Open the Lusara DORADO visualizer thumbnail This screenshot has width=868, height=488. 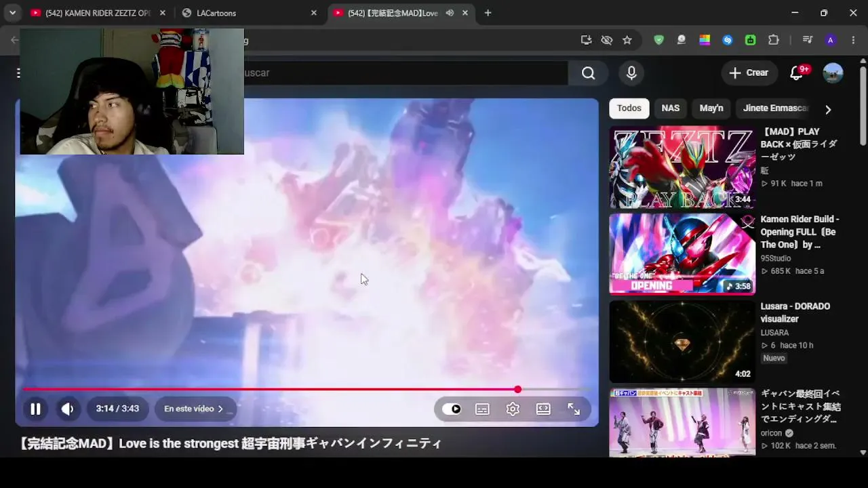tap(682, 342)
